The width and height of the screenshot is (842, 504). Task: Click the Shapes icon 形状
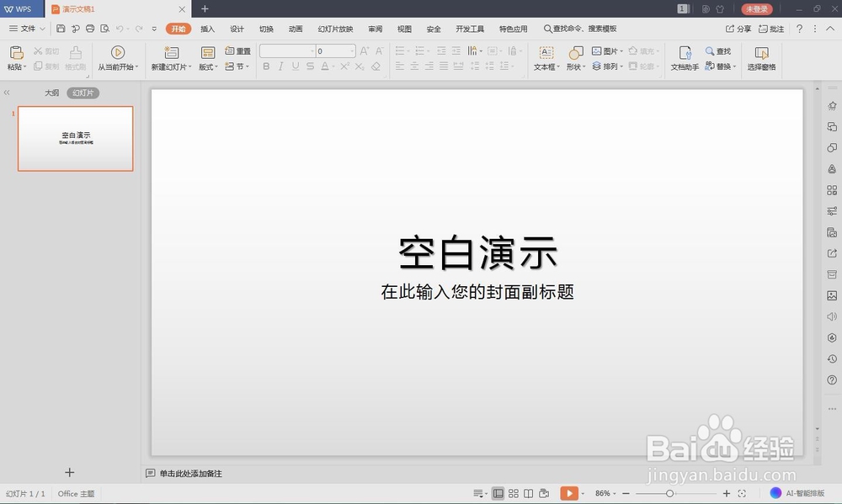pos(576,53)
